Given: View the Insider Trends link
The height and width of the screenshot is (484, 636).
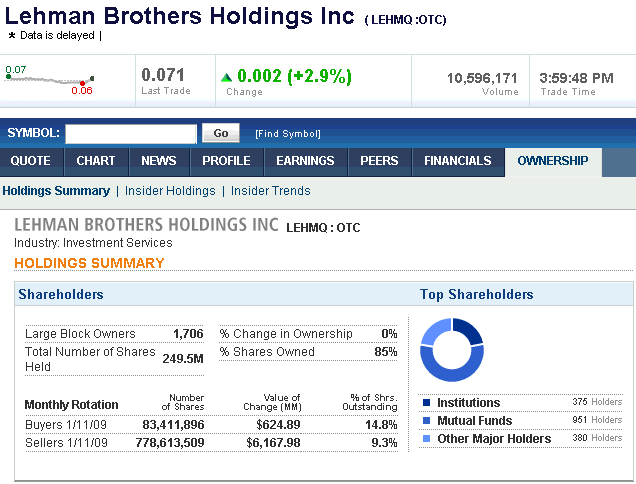Looking at the screenshot, I should pyautogui.click(x=271, y=191).
